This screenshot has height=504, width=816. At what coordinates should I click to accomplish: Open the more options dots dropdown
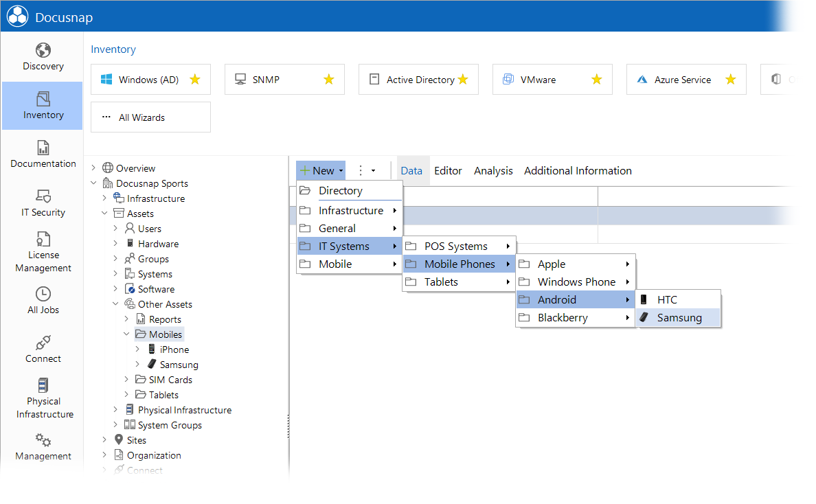(x=366, y=170)
